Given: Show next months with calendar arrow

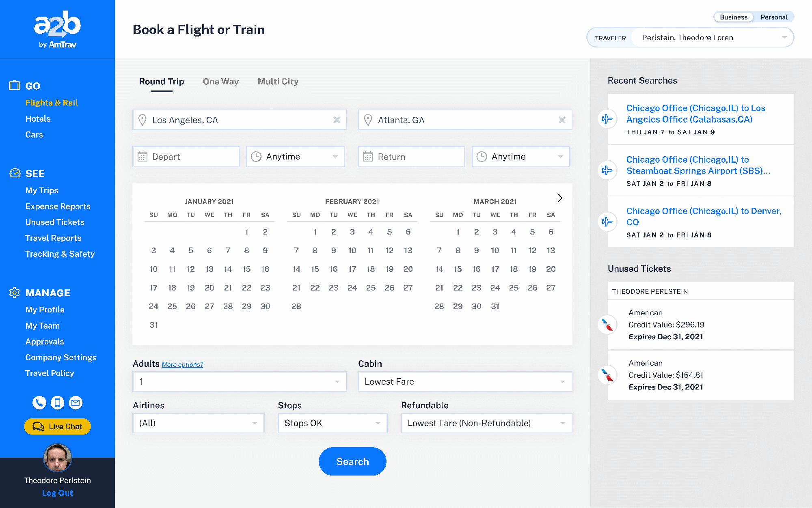Looking at the screenshot, I should pos(559,198).
